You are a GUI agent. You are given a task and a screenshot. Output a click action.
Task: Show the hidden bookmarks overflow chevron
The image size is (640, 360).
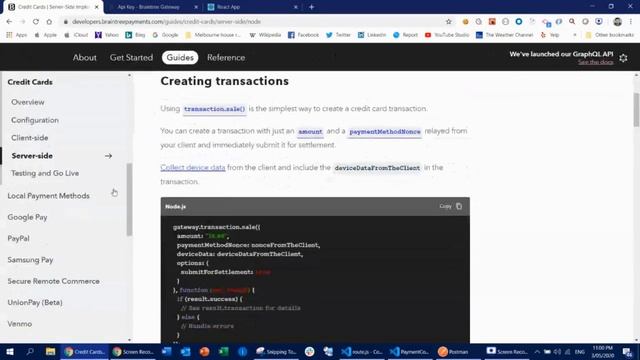[x=575, y=35]
